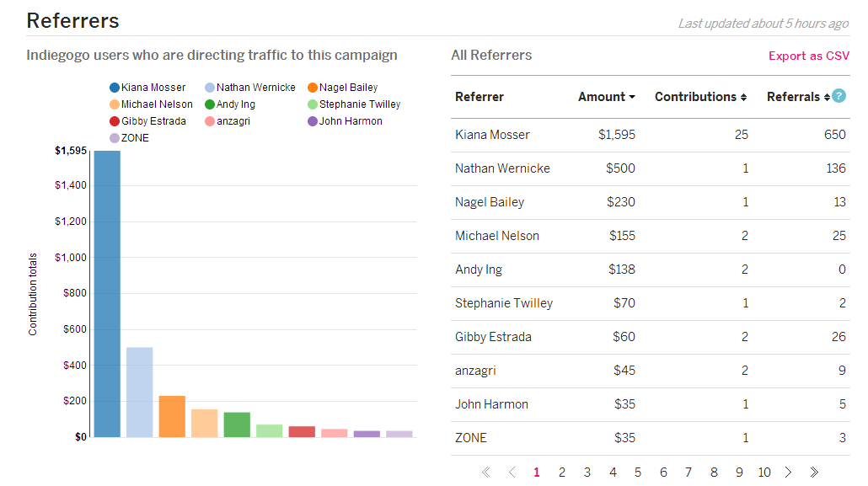Toggle Andy Ing green legend dot
Viewport: 868px width, 486px height.
(x=210, y=104)
